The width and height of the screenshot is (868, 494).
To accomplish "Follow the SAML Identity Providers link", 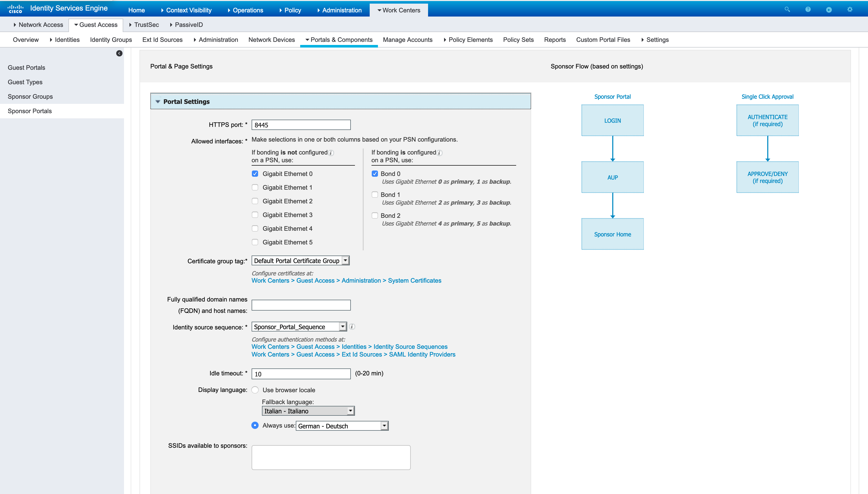I will coord(422,354).
